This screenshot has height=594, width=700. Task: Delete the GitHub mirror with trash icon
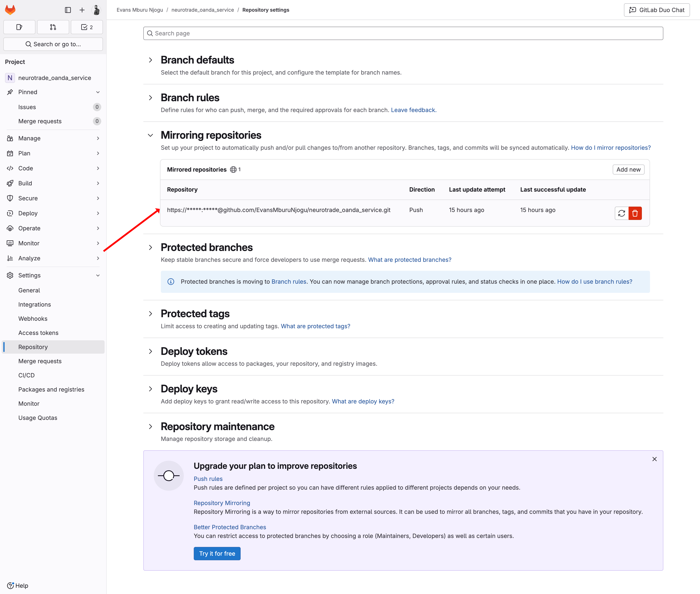[x=635, y=213]
